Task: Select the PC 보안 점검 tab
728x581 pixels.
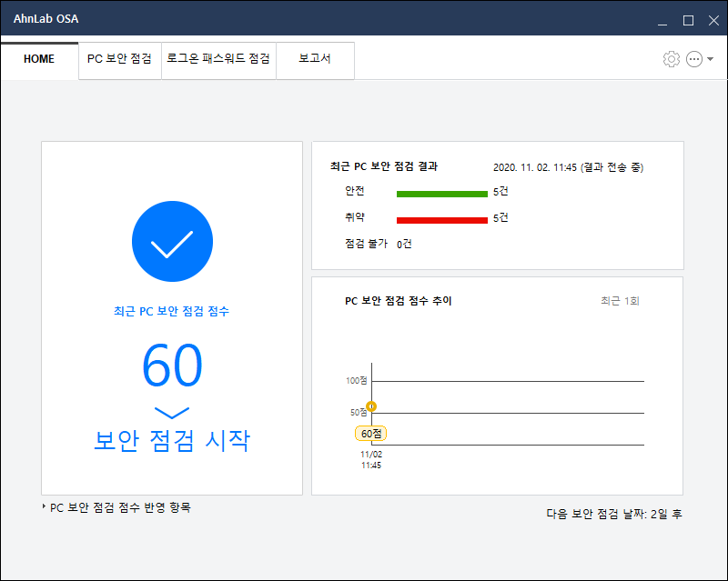Action: coord(119,58)
